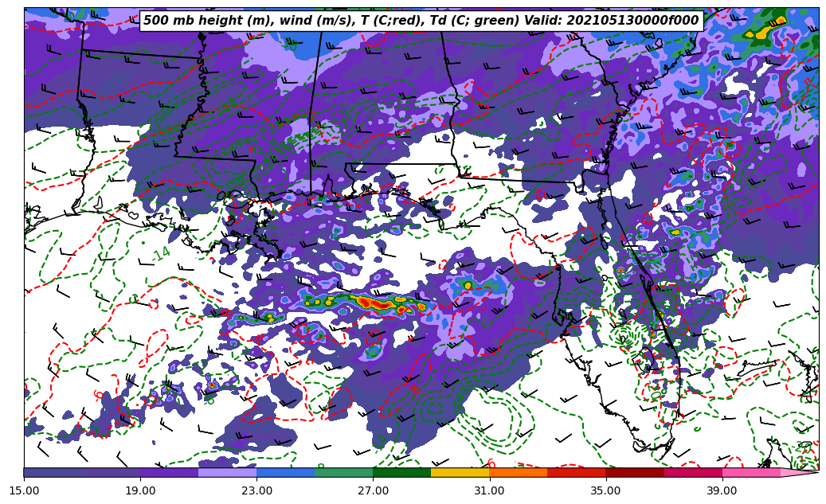Click the 15.00 colorbar tick label
This screenshot has height=504, width=826.
pos(24,490)
